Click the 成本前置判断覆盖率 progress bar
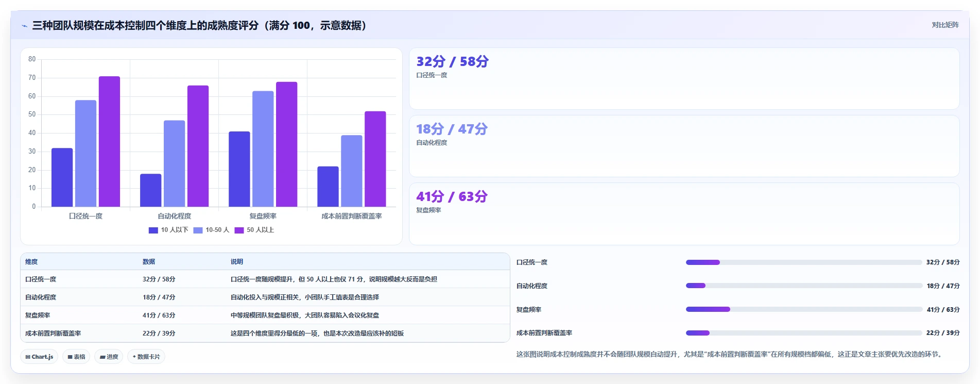 [x=804, y=333]
